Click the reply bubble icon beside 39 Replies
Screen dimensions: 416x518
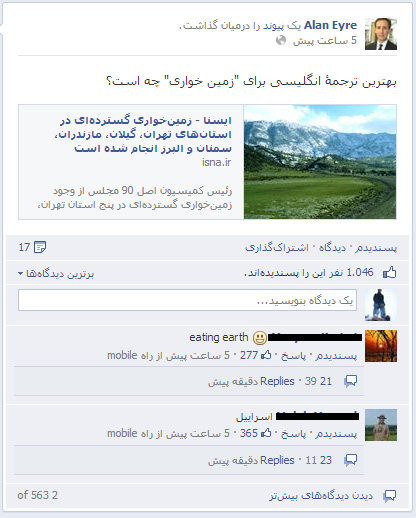(x=350, y=381)
